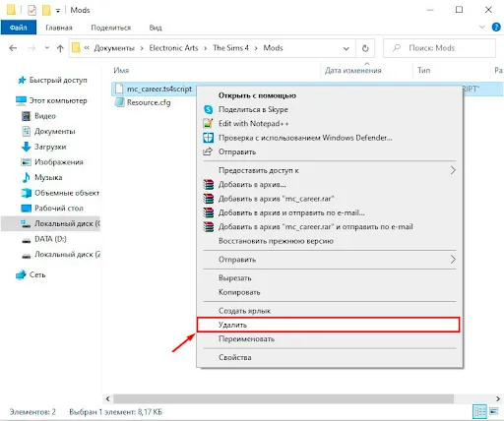Navigate back with the left arrow
This screenshot has height=421, width=504.
(x=13, y=48)
